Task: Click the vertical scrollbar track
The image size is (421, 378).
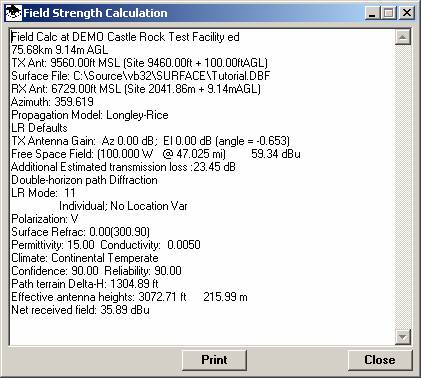Action: point(403,187)
